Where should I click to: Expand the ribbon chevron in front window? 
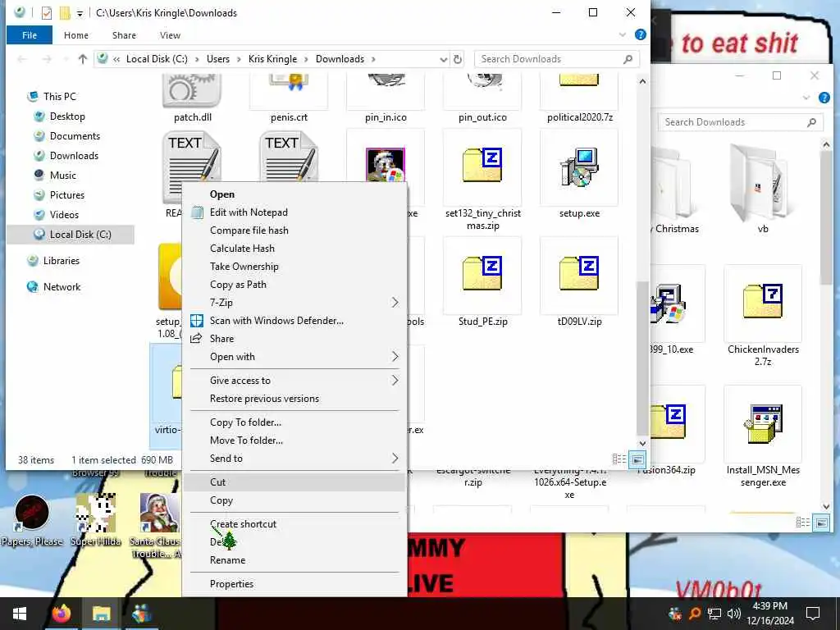click(x=623, y=34)
